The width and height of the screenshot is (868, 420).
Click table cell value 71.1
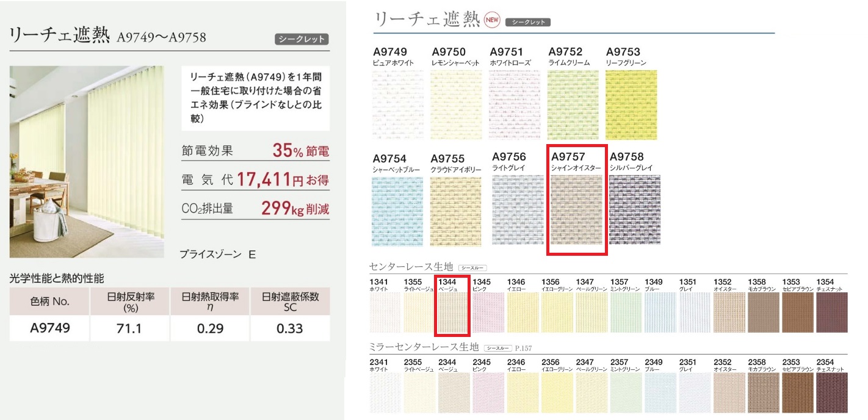click(129, 328)
